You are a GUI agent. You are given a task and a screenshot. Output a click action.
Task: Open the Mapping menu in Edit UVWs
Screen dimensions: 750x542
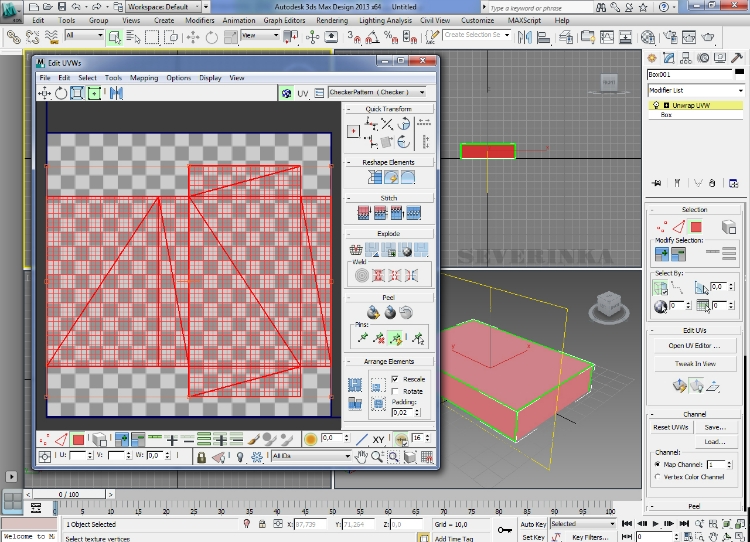pyautogui.click(x=144, y=78)
